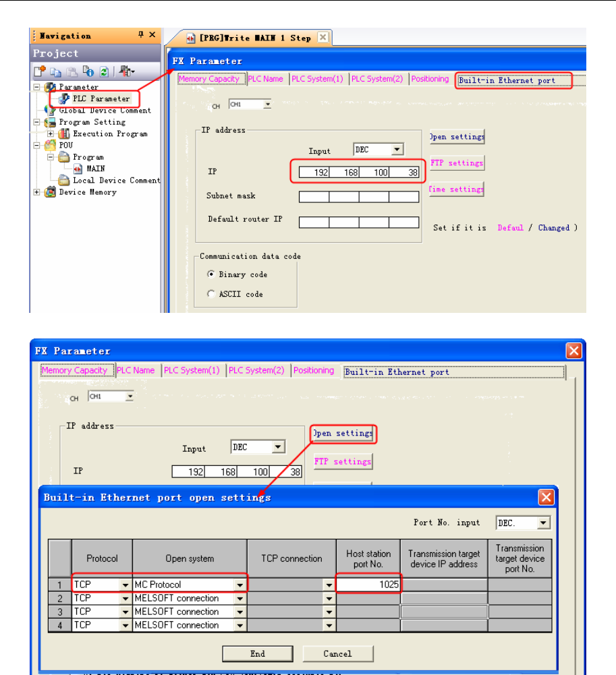This screenshot has width=616, height=675.
Task: Click the green Refresh icon in Project toolbar
Action: click(x=104, y=71)
